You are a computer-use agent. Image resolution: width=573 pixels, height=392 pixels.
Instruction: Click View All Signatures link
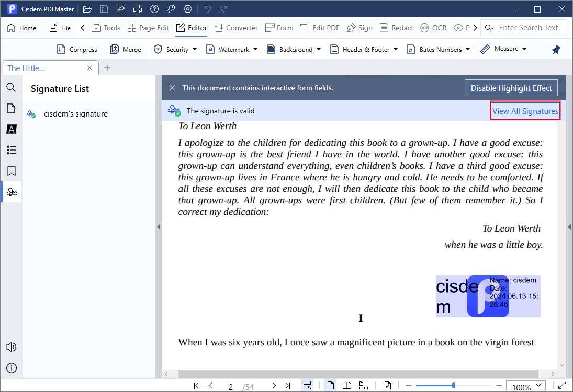(525, 111)
